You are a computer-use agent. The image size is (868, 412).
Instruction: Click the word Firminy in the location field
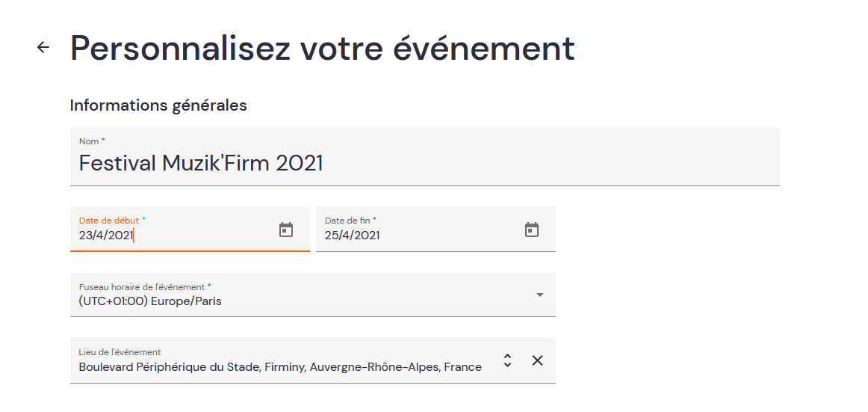point(285,367)
